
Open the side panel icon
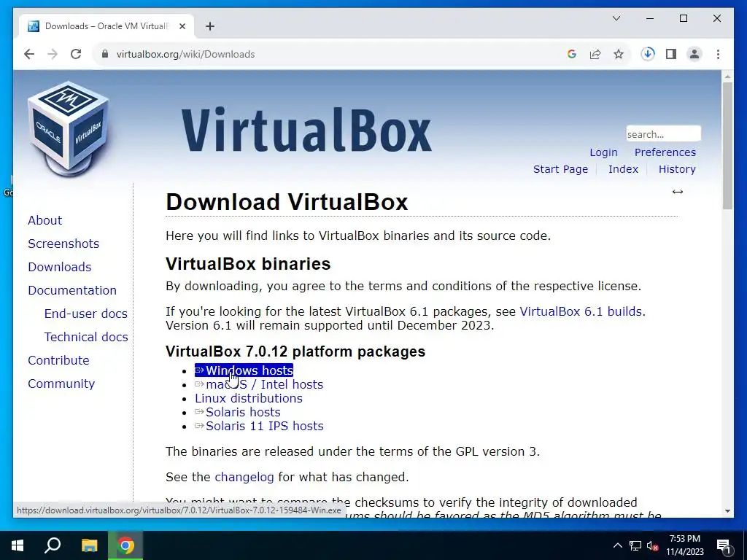671,54
